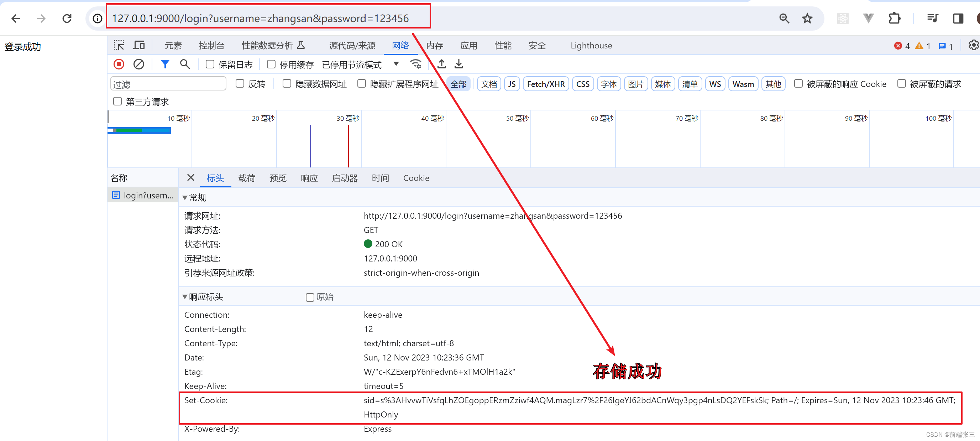
Task: Click the browser back arrow
Action: click(16, 18)
